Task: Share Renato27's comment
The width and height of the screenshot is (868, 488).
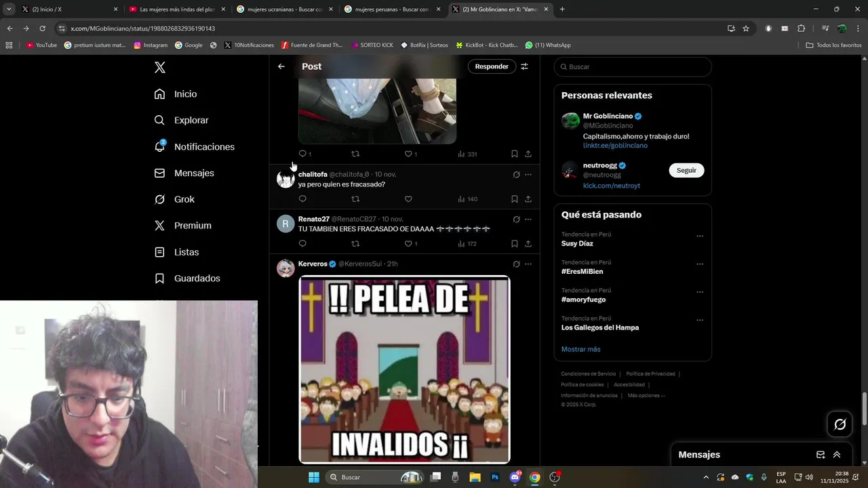Action: coord(528,244)
